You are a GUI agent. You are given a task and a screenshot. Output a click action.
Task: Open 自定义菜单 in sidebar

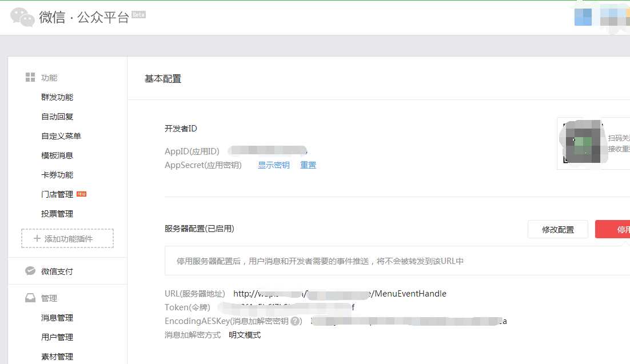point(61,136)
